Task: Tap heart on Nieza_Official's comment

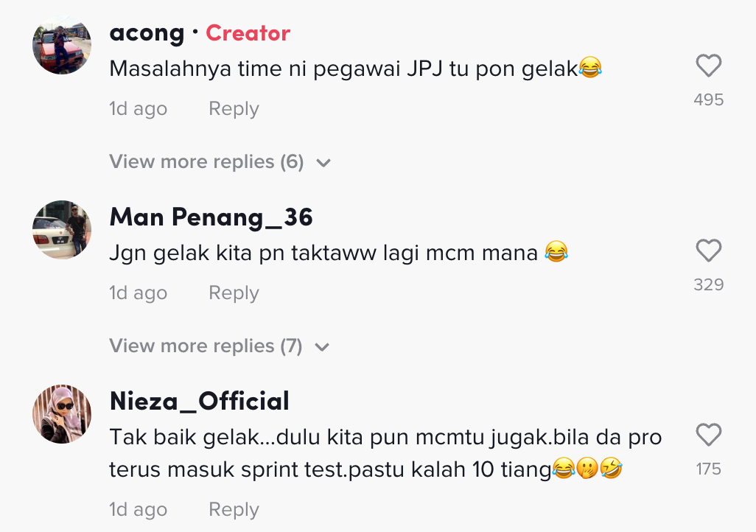Action: [708, 435]
